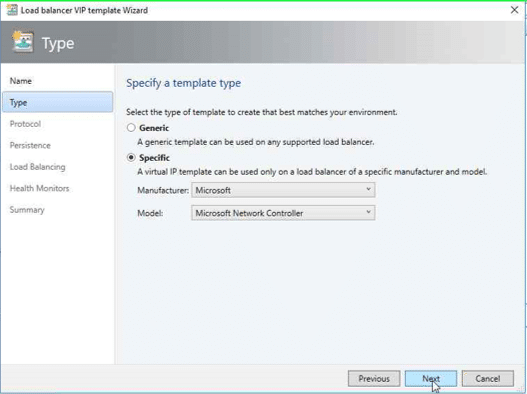Image resolution: width=527 pixels, height=394 pixels.
Task: Click the Model label
Action: coord(150,213)
